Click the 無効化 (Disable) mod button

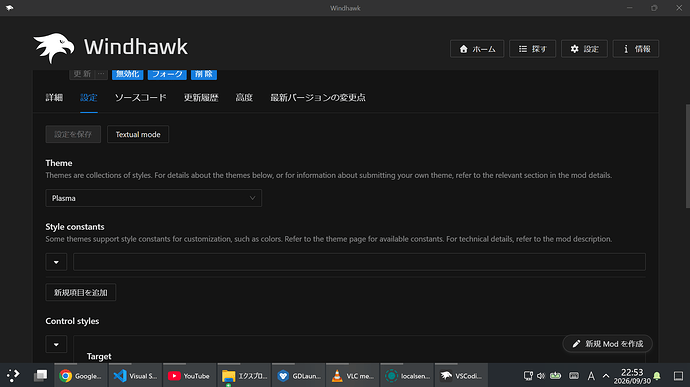(x=128, y=74)
